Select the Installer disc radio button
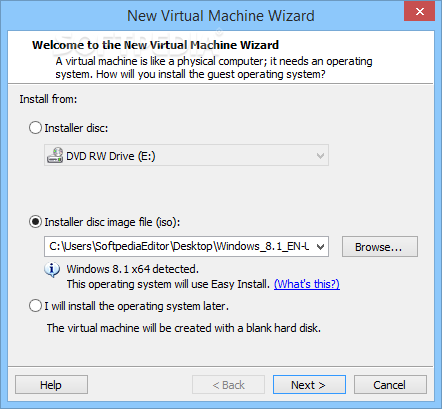Screen dimensions: 442x409 35,128
